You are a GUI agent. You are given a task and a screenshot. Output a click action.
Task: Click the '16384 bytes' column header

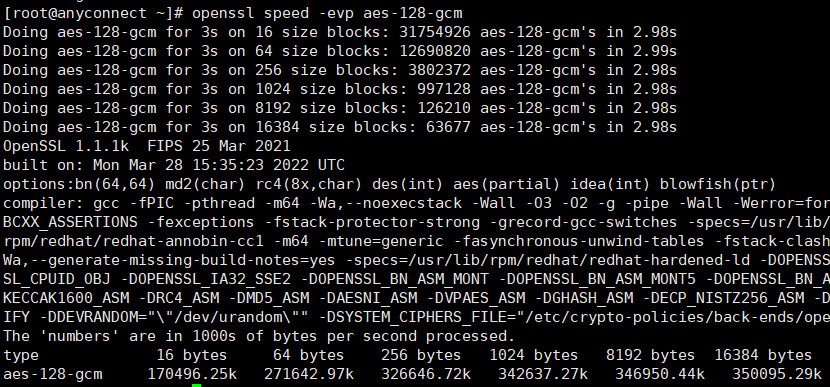coord(763,355)
